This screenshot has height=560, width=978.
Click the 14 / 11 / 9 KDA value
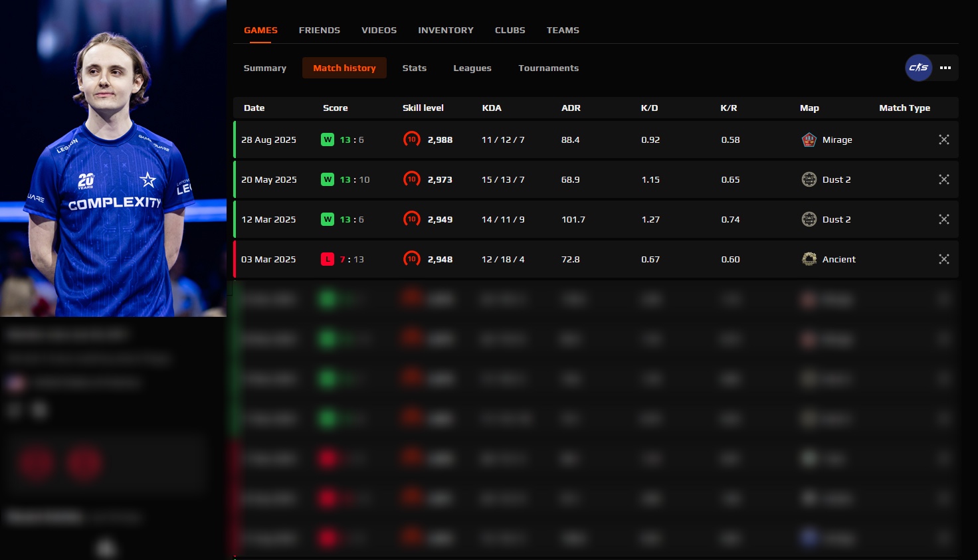coord(503,219)
